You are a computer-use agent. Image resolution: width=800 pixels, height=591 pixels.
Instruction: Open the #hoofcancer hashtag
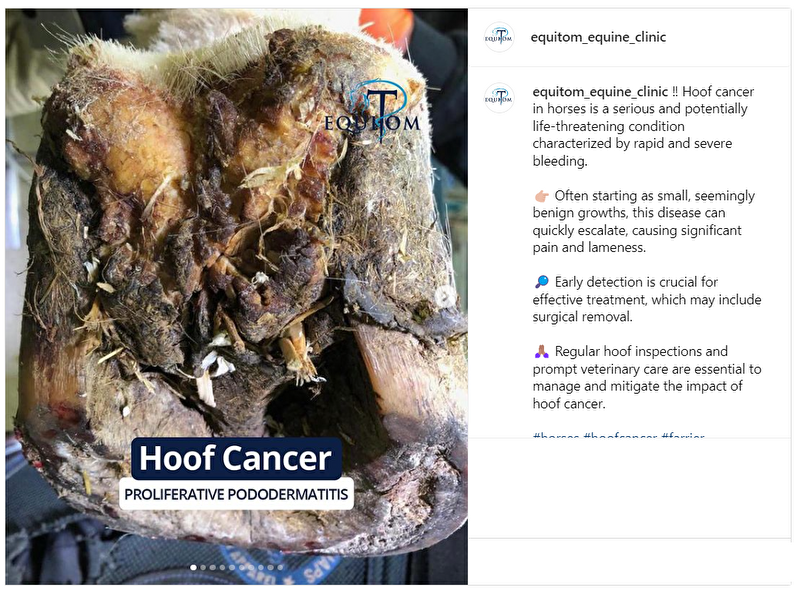[x=620, y=436]
